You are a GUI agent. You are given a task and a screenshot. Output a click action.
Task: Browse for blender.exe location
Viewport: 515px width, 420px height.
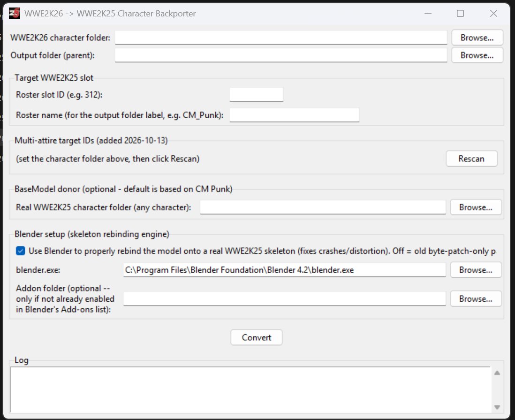(x=476, y=270)
